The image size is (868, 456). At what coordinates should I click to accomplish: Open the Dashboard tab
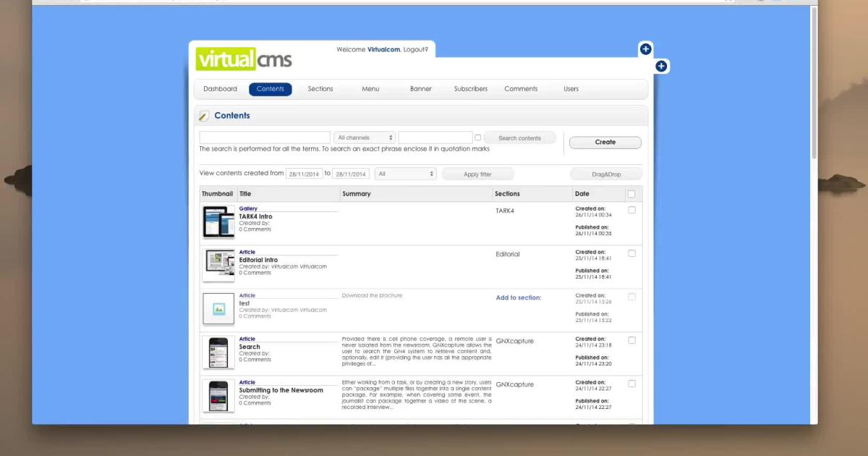[x=220, y=89]
